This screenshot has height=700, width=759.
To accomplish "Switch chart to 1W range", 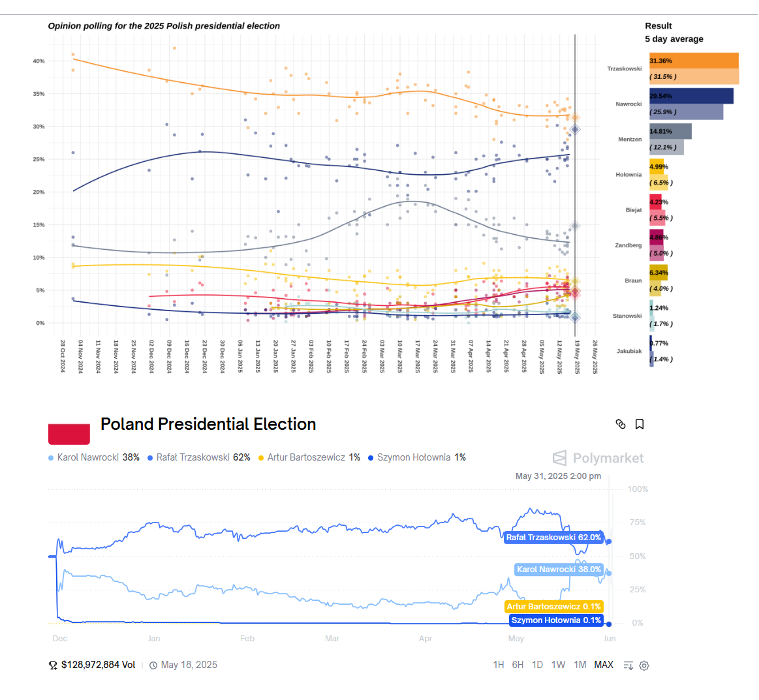I will pyautogui.click(x=558, y=665).
